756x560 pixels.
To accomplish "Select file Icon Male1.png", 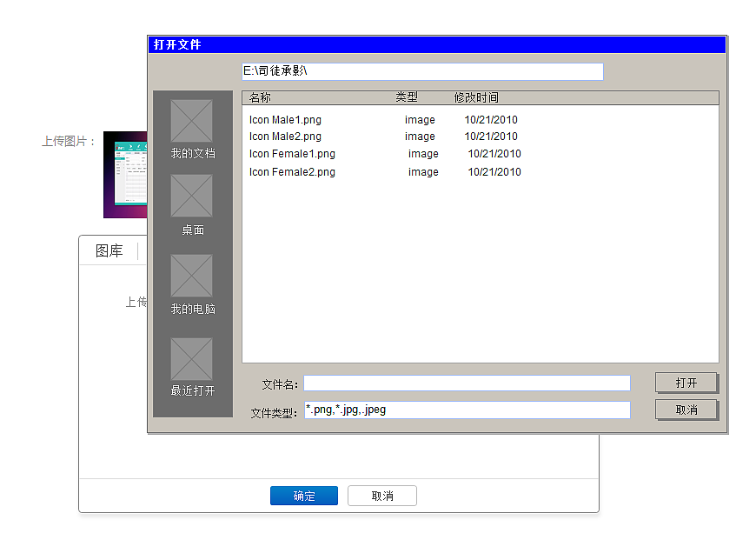I will [x=285, y=120].
